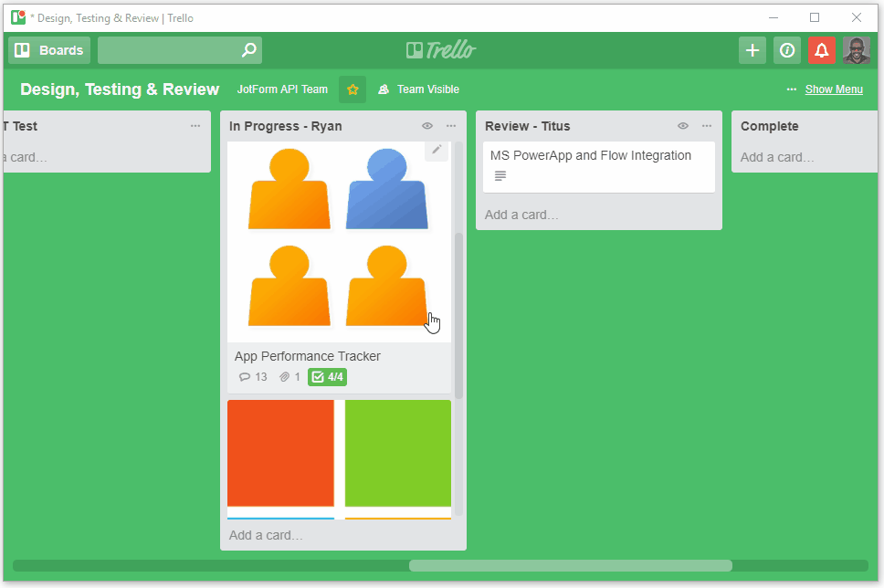Open the red notifications bell
Image resolution: width=884 pixels, height=588 pixels.
click(822, 50)
